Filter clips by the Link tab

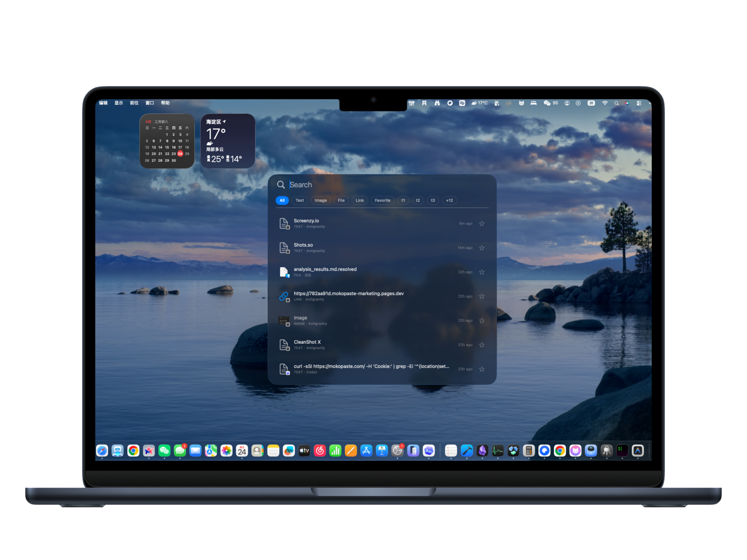click(359, 200)
